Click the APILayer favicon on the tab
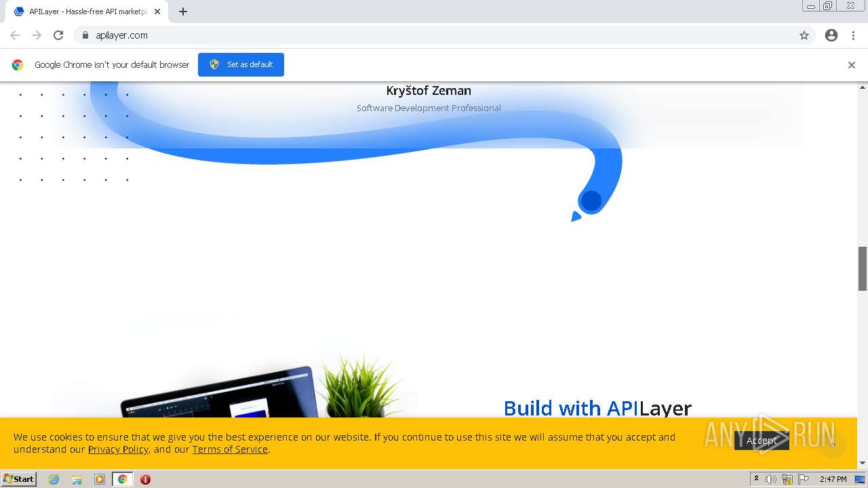 pos(19,12)
